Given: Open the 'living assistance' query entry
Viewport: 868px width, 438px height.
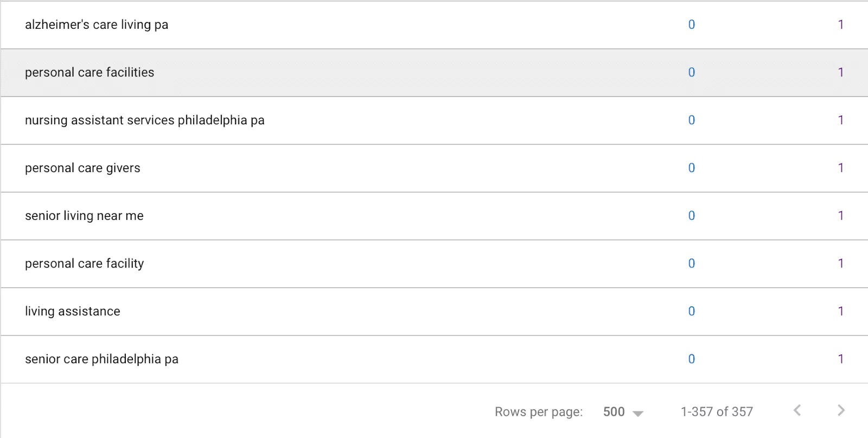Looking at the screenshot, I should click(x=72, y=311).
